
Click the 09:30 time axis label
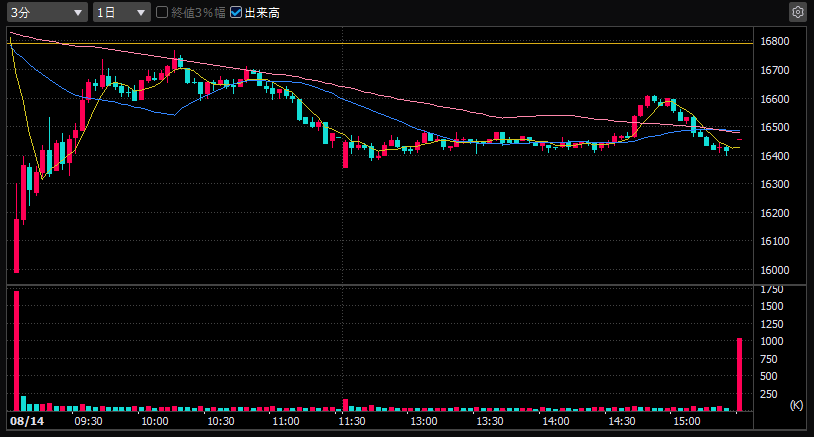click(x=88, y=421)
